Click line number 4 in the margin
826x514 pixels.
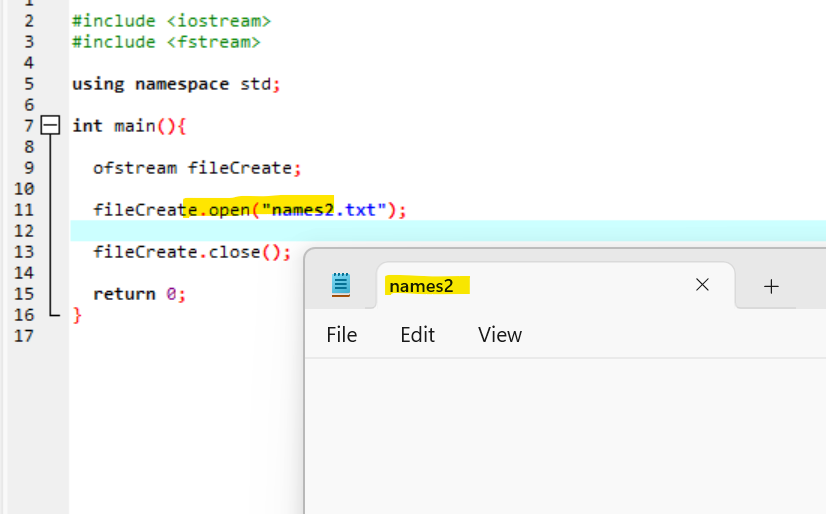(x=28, y=63)
